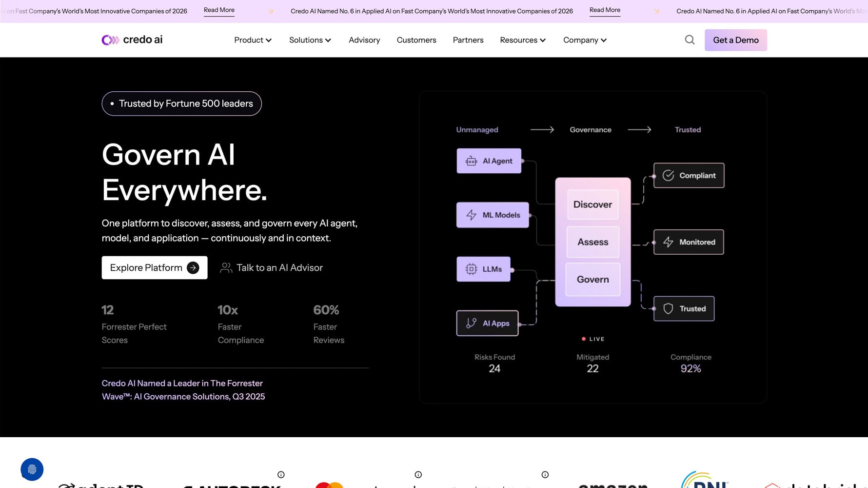The width and height of the screenshot is (868, 488).
Task: Click the Unmanaged heading in the diagram
Action: pos(477,130)
